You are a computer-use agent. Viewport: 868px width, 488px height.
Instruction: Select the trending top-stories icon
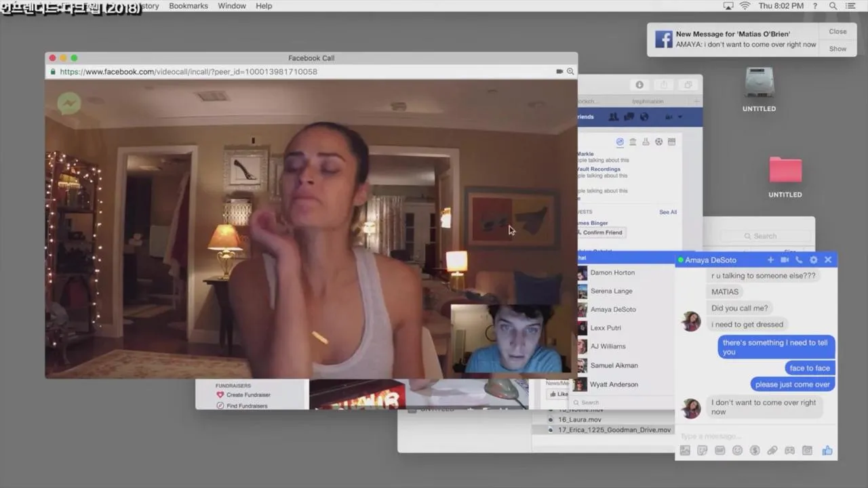point(620,142)
